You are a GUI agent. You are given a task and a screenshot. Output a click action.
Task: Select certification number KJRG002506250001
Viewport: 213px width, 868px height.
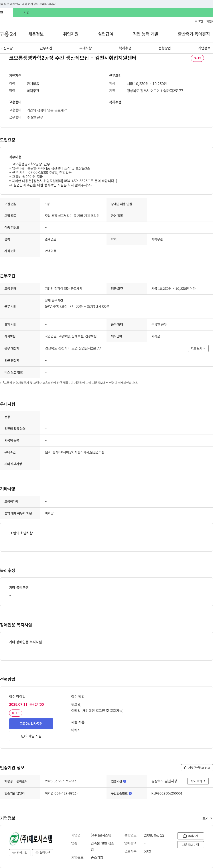click(167, 793)
